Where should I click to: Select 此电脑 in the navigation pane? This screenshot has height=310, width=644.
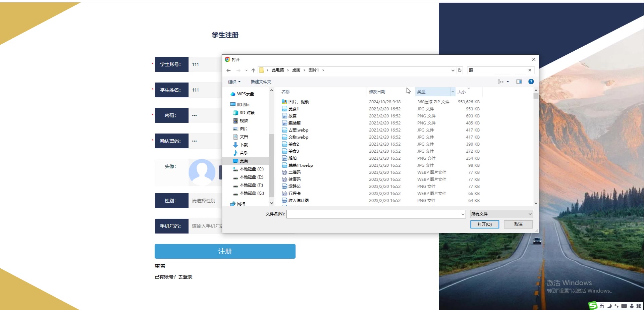tap(243, 105)
